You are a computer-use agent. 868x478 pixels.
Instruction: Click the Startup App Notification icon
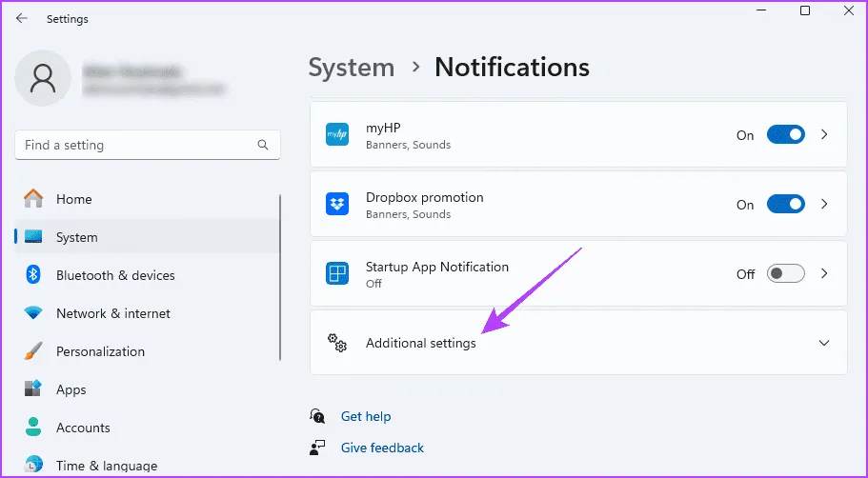coord(337,274)
